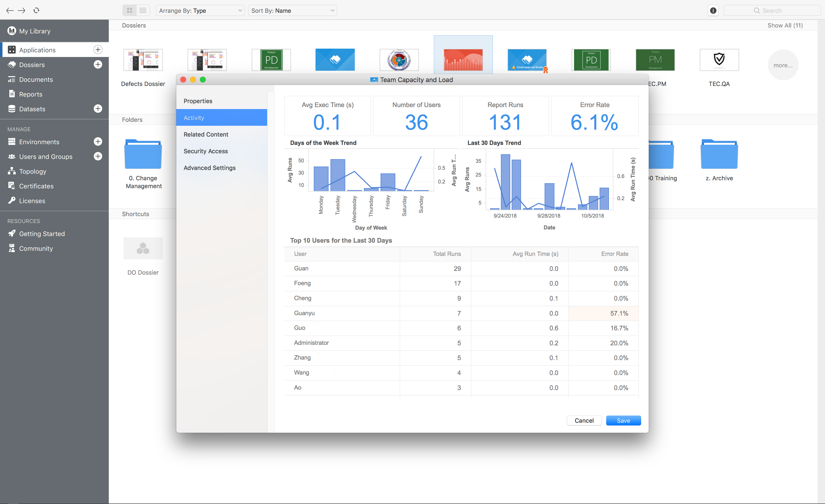Toggle the grid view layout icon
Viewport: 825px width, 504px height.
click(x=130, y=10)
